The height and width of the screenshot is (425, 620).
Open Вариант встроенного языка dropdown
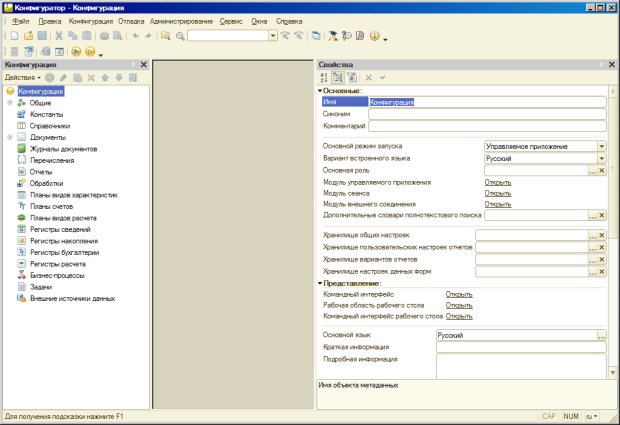(602, 158)
